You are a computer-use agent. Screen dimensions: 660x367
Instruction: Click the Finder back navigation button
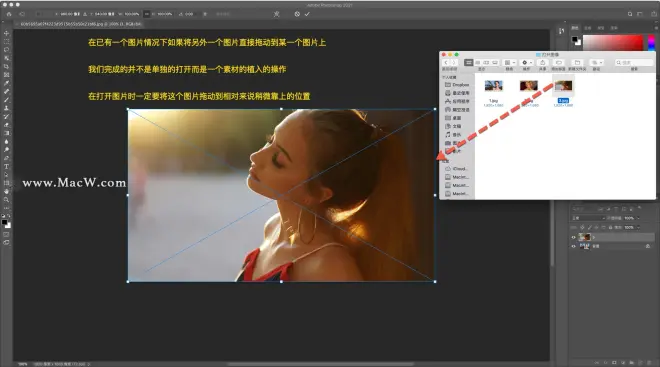click(x=446, y=63)
